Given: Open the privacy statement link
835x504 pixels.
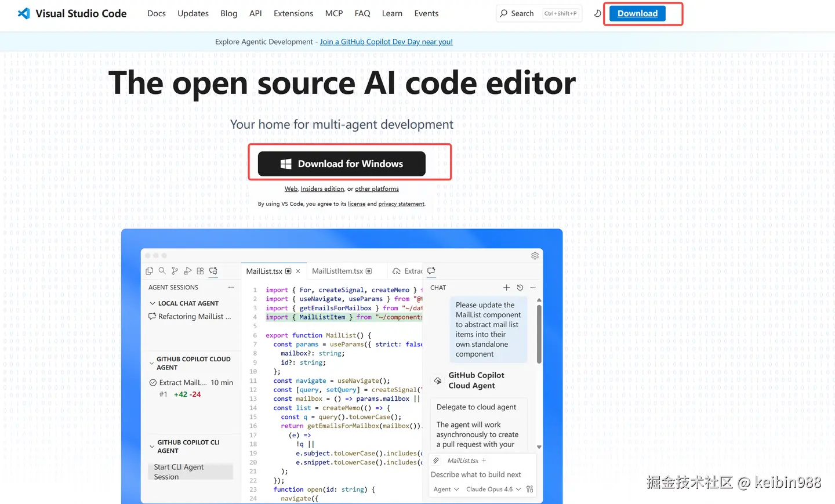Looking at the screenshot, I should [401, 204].
